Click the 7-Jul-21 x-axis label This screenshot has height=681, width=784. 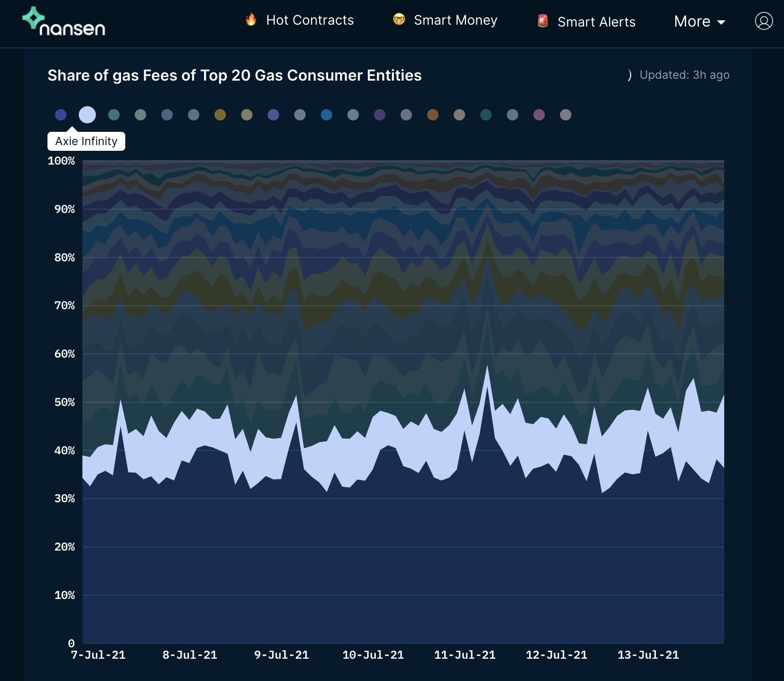(98, 655)
